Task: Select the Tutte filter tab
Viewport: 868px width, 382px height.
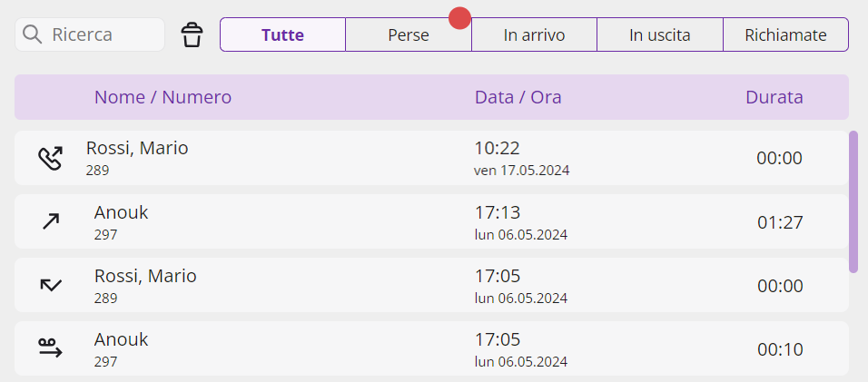Action: pyautogui.click(x=283, y=34)
